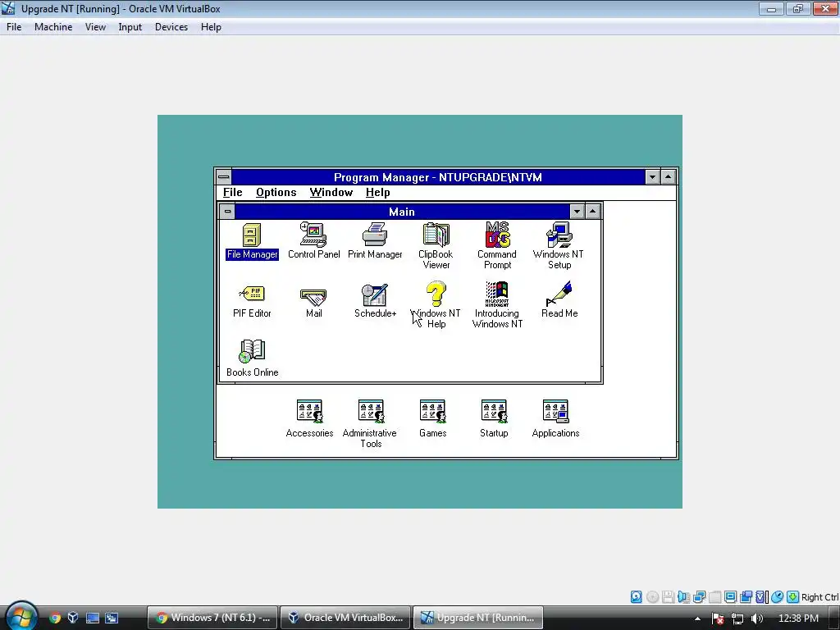840x630 pixels.
Task: Click the taskbar clock showing 12:38 PM
Action: point(798,619)
